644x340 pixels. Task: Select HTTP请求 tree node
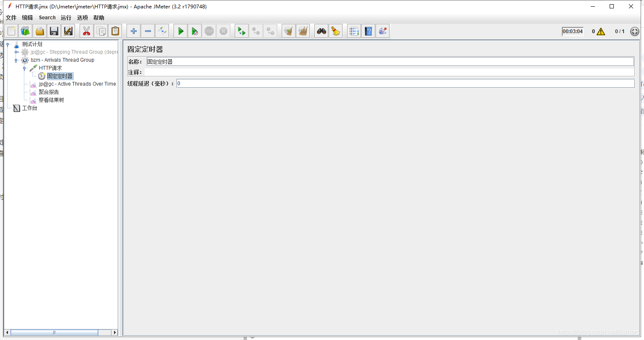pos(50,68)
